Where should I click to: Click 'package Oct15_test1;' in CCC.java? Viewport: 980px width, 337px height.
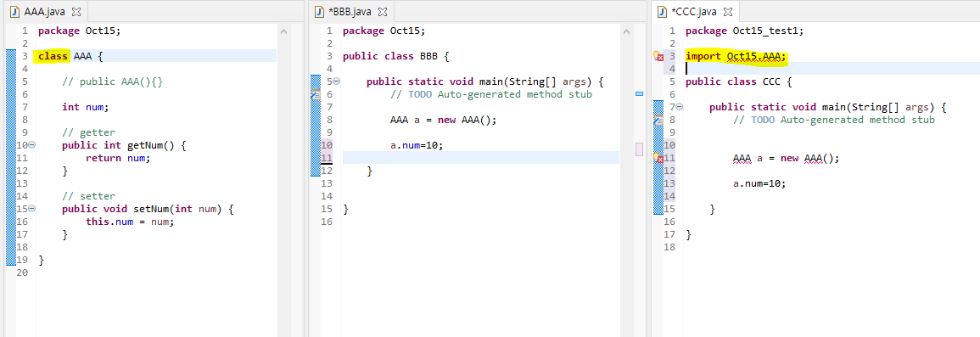[744, 31]
